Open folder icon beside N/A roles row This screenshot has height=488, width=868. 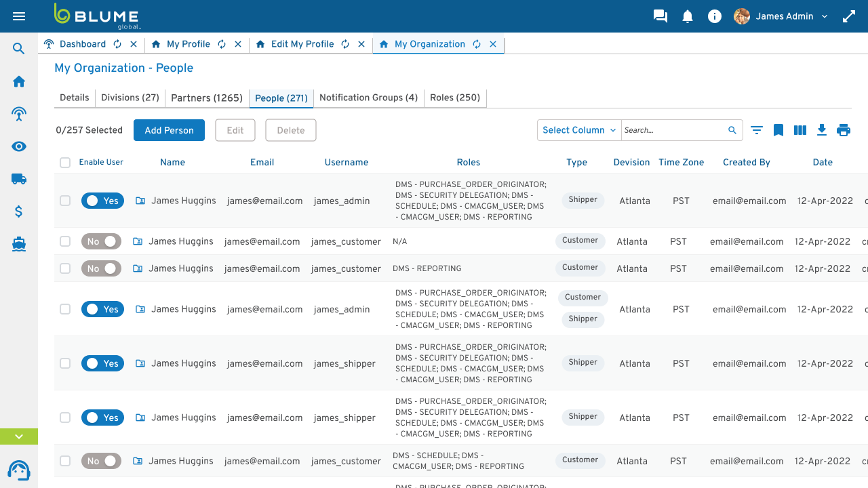[x=138, y=241]
